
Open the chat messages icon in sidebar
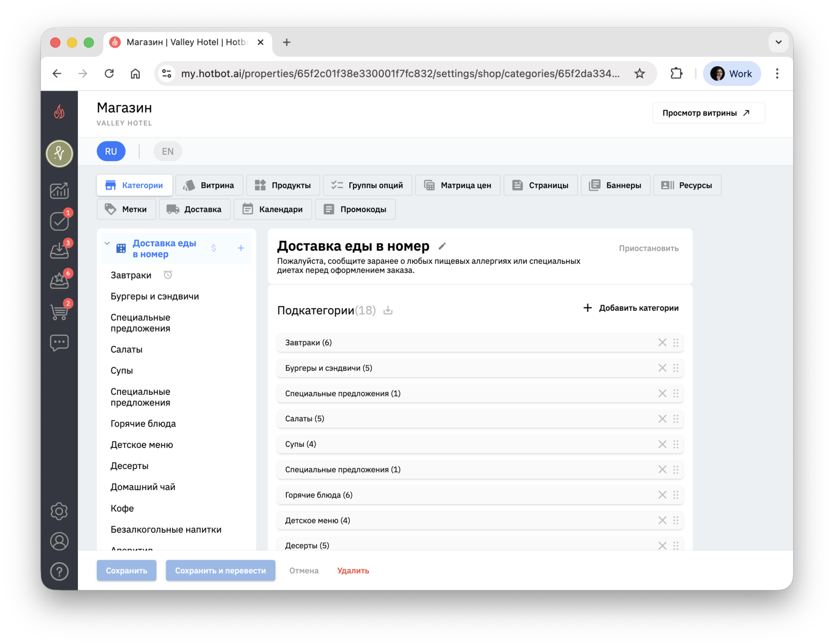[59, 343]
